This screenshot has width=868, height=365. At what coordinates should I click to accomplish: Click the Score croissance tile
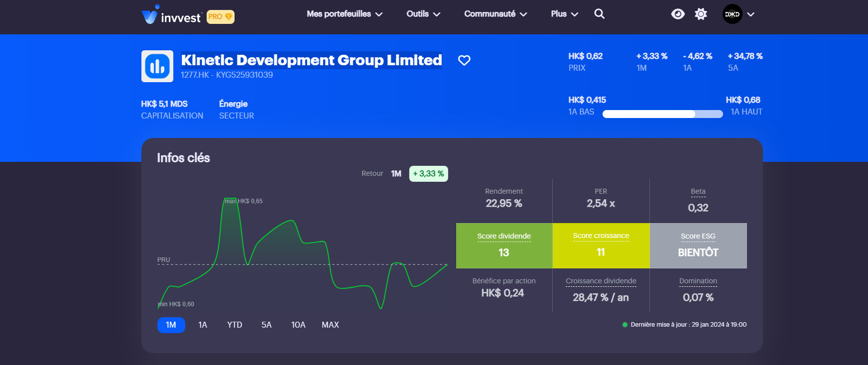(601, 245)
